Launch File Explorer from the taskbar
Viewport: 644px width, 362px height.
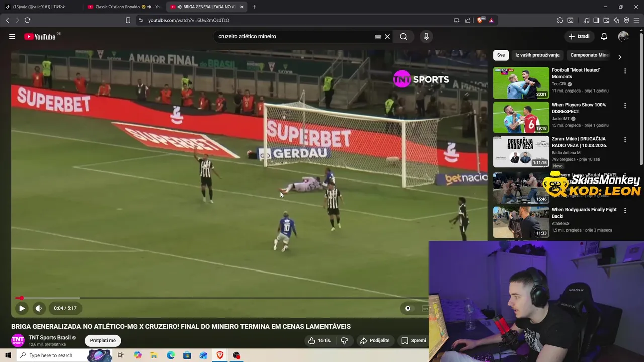154,355
